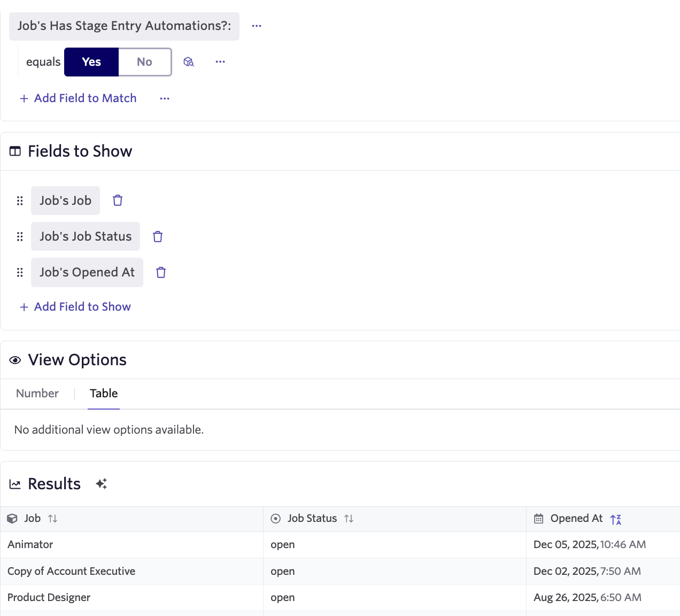Viewport: 680px width, 616px height.
Task: Select the Table view tab
Action: click(104, 394)
